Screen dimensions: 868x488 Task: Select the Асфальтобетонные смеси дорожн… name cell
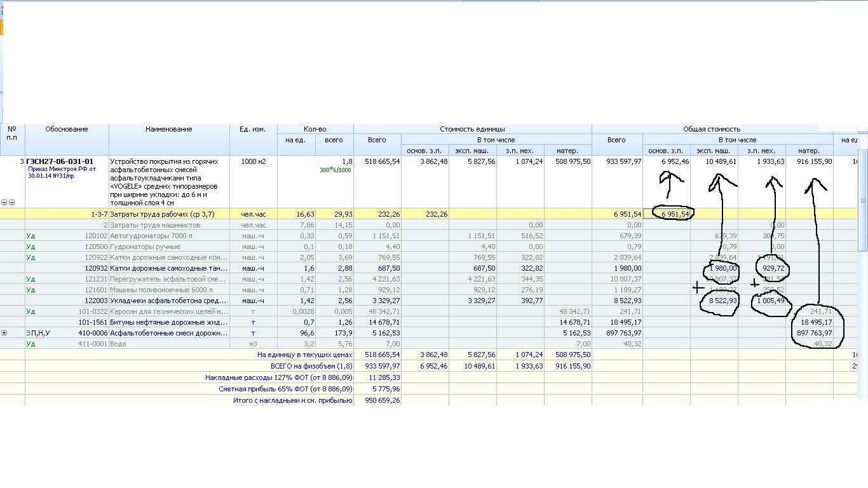point(169,333)
